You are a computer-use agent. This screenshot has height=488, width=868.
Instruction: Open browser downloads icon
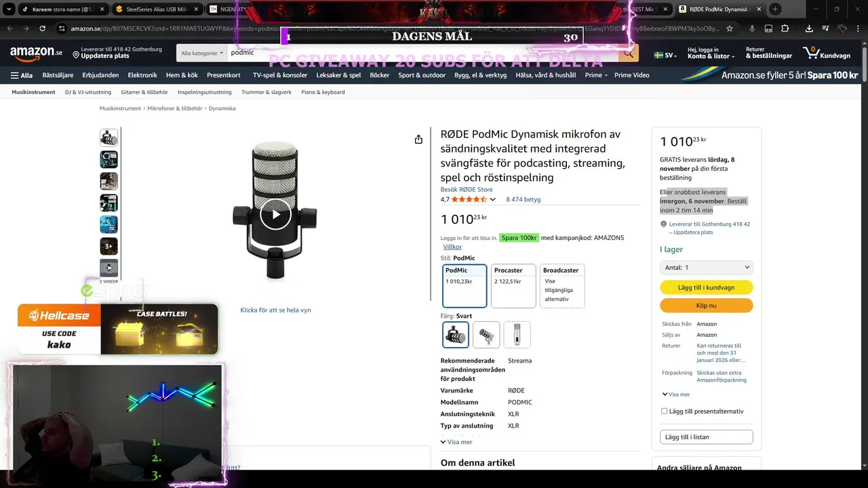pyautogui.click(x=809, y=28)
